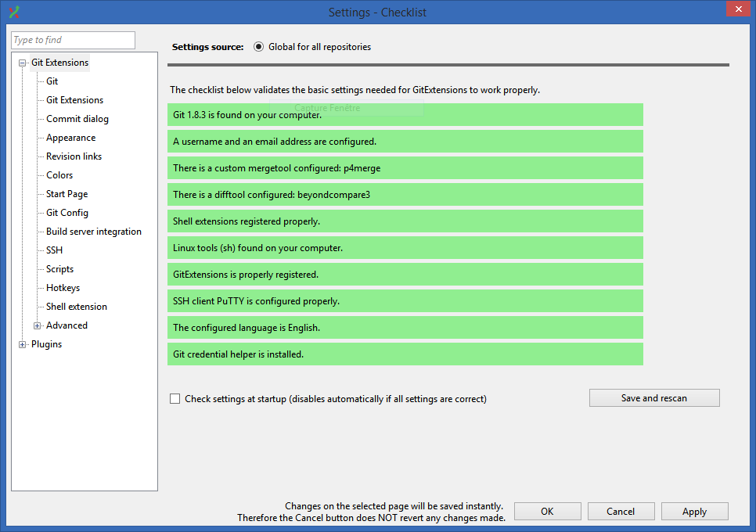Open the Git Config settings page
Viewport: 756px width, 532px height.
pyautogui.click(x=67, y=213)
